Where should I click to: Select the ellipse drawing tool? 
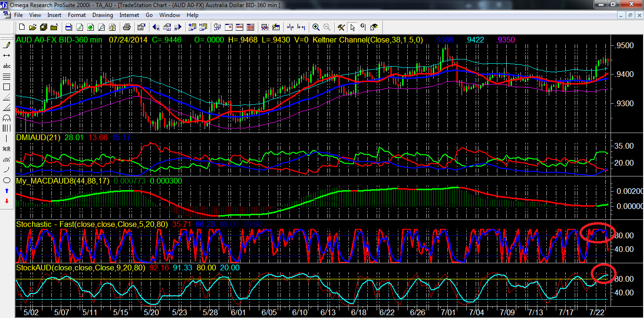(7, 180)
